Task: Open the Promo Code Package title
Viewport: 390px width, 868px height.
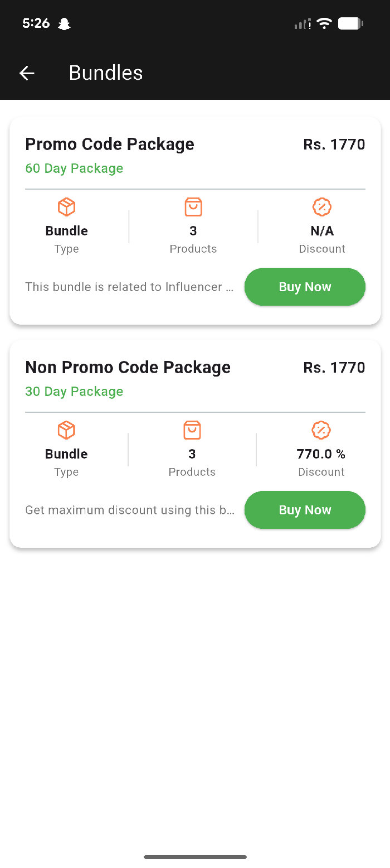Action: (110, 144)
